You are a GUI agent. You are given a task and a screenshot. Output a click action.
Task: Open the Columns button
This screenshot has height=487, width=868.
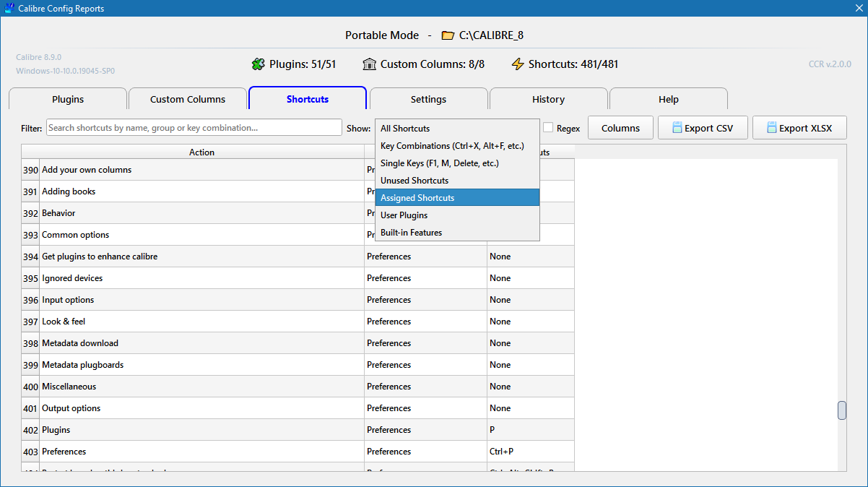pyautogui.click(x=620, y=128)
